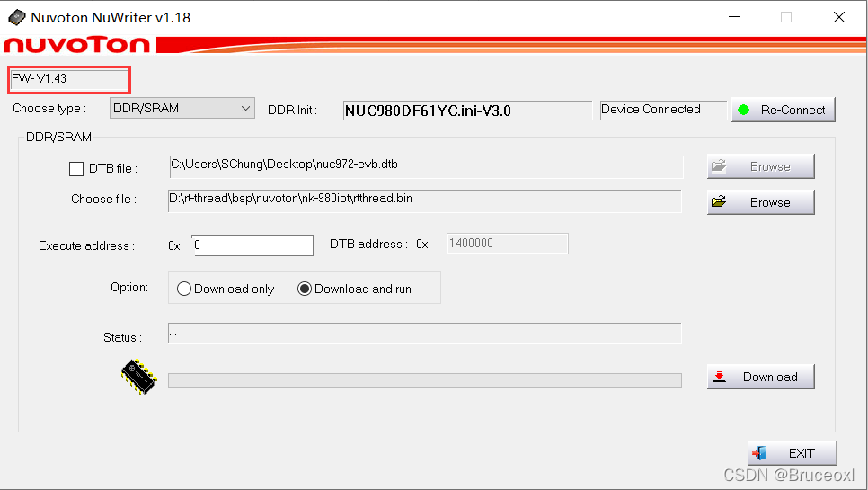This screenshot has width=868, height=490.
Task: Click the DTB address field showing 1400000
Action: click(508, 244)
